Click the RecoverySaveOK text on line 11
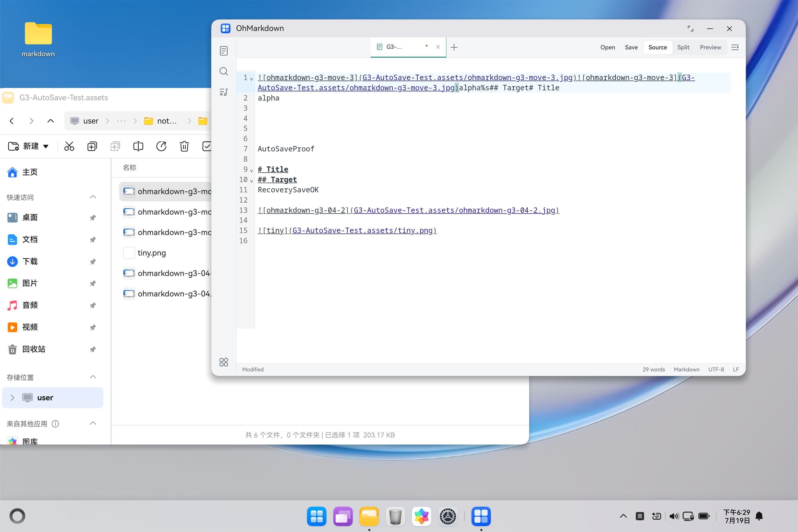Image resolution: width=798 pixels, height=532 pixels. pos(288,190)
